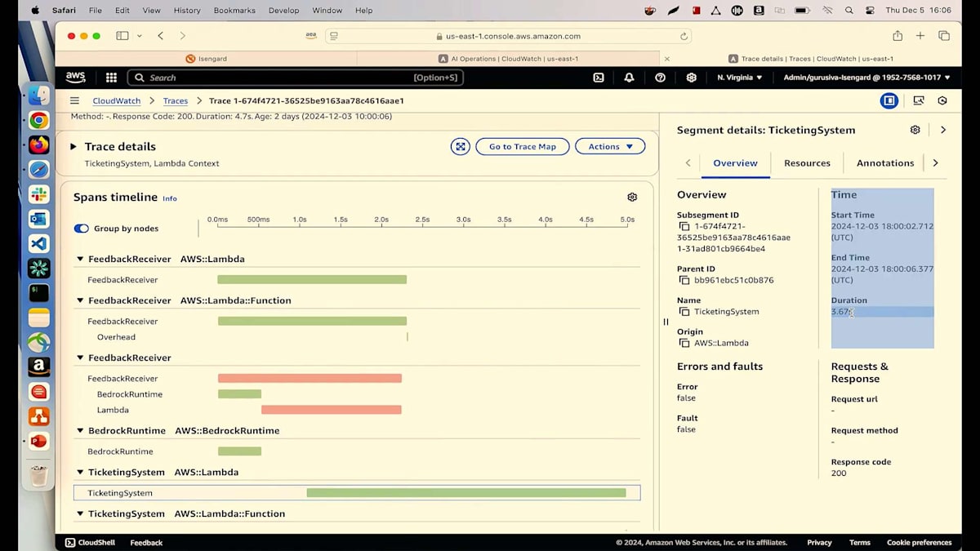Image resolution: width=980 pixels, height=551 pixels.
Task: Collapse BedrockRuntime AWS::BedrockRuntime group
Action: [x=80, y=431]
